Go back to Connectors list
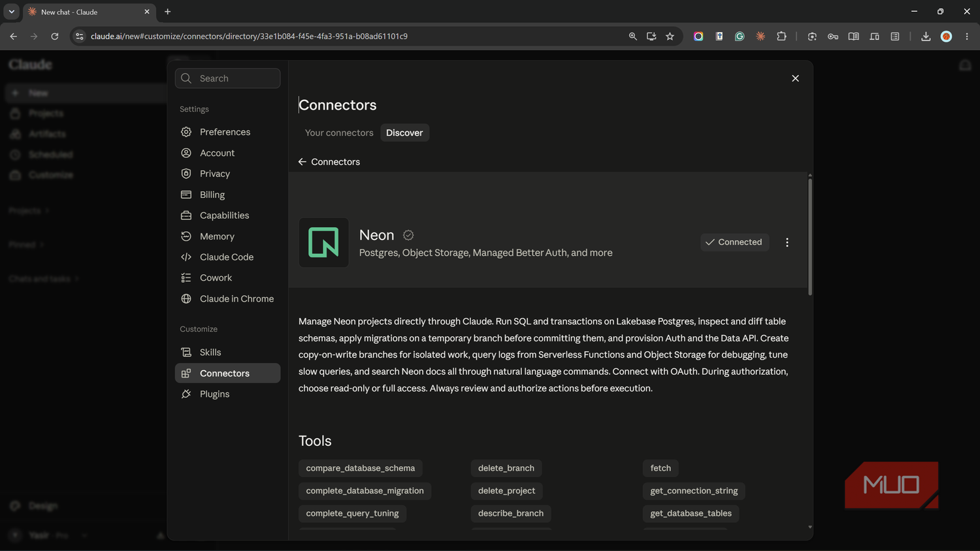The image size is (980, 551). point(329,162)
